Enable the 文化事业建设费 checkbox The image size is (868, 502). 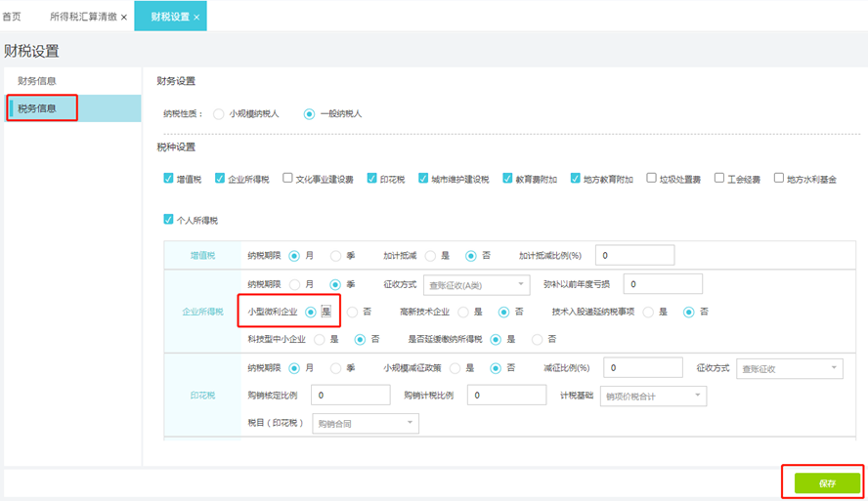(287, 179)
